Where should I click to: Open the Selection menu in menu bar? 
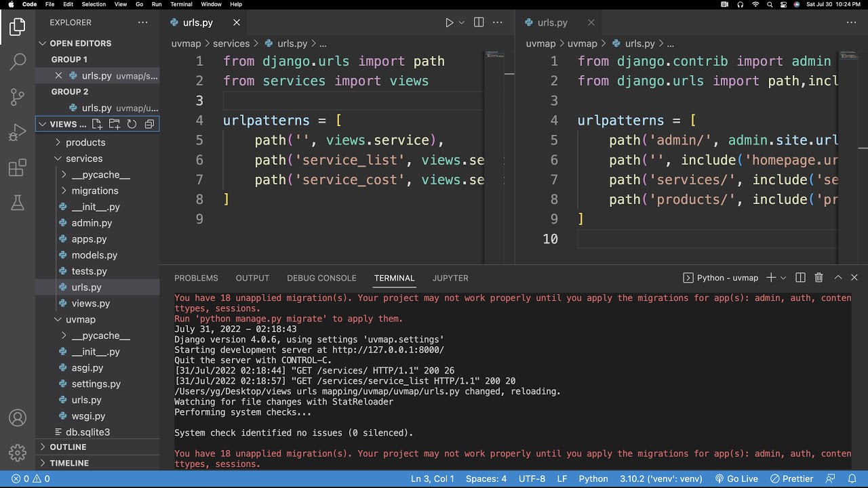click(x=94, y=4)
